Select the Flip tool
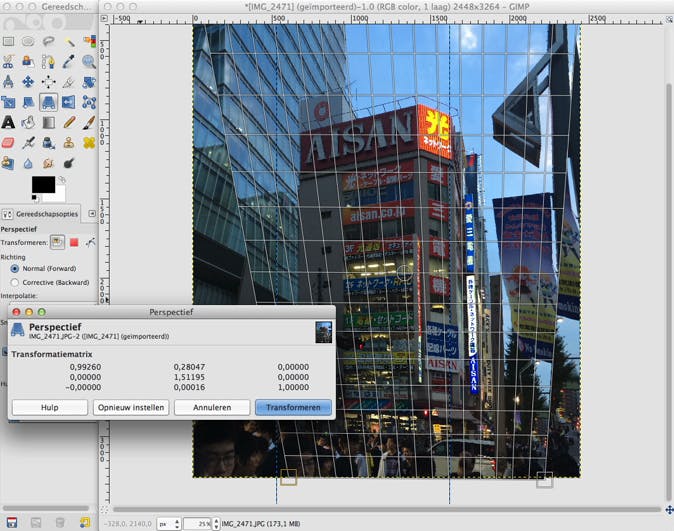The height and width of the screenshot is (531, 674). [69, 102]
